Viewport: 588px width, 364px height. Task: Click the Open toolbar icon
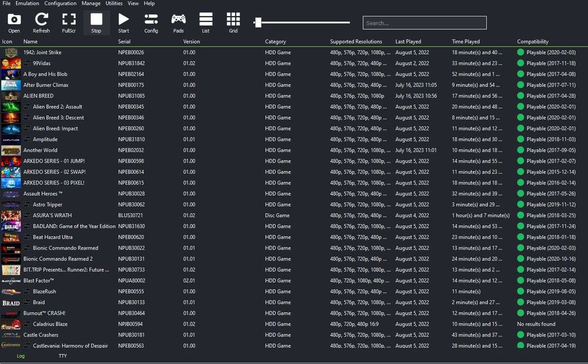pyautogui.click(x=14, y=22)
